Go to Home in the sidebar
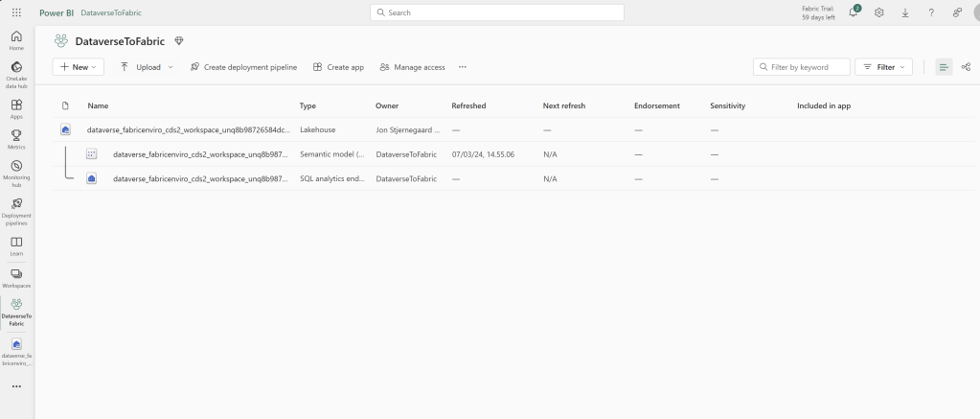This screenshot has height=419, width=980. click(x=16, y=39)
